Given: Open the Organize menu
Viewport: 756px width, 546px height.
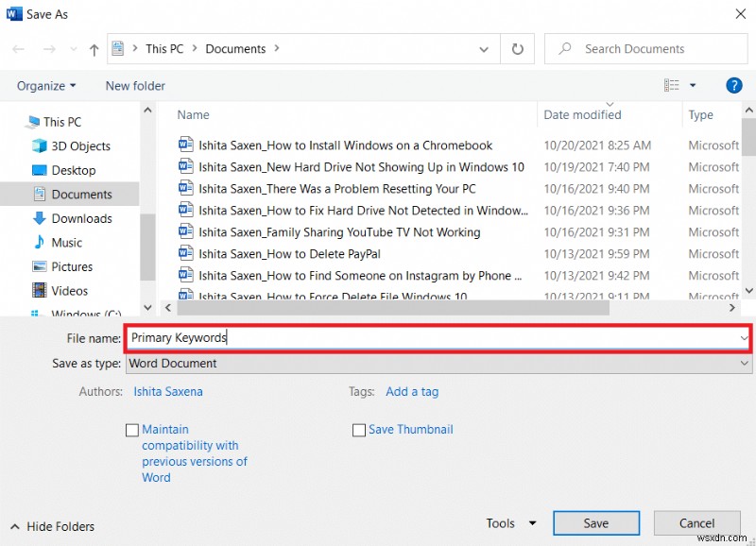Looking at the screenshot, I should [46, 86].
